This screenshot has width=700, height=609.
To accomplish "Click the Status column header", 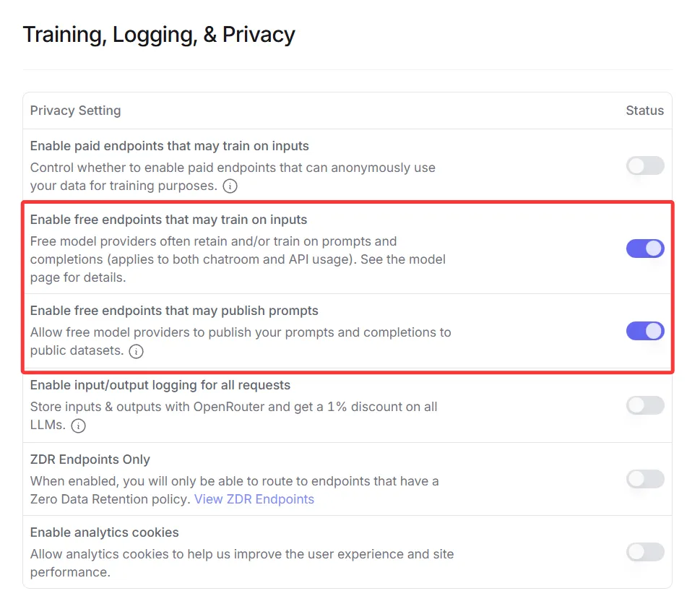I will click(644, 111).
